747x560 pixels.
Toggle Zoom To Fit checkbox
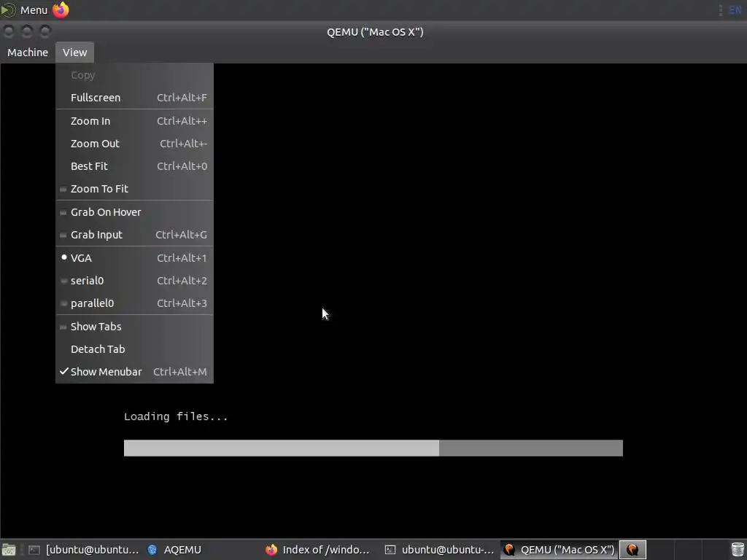point(134,189)
